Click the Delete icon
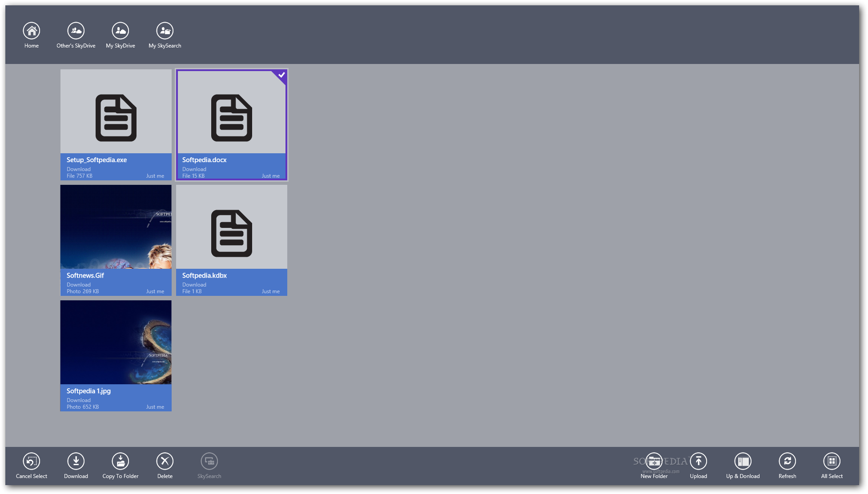The height and width of the screenshot is (494, 868). [165, 461]
